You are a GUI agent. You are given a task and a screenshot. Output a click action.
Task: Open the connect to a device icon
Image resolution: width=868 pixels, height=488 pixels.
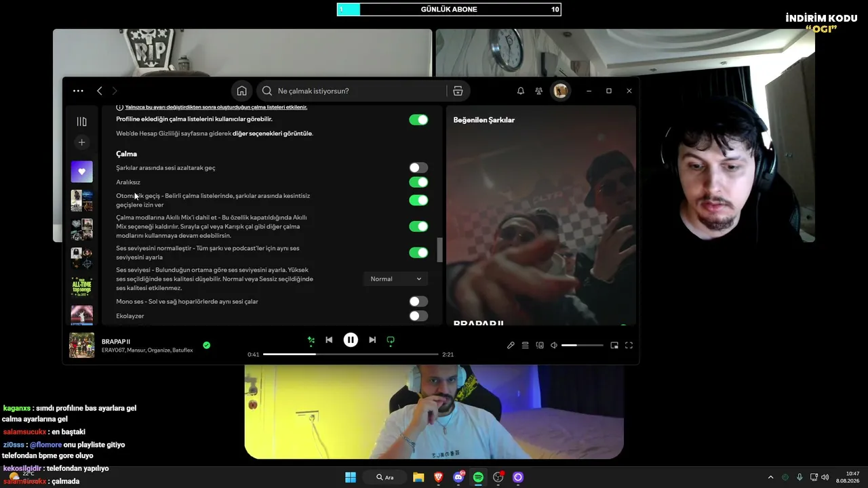tap(540, 345)
